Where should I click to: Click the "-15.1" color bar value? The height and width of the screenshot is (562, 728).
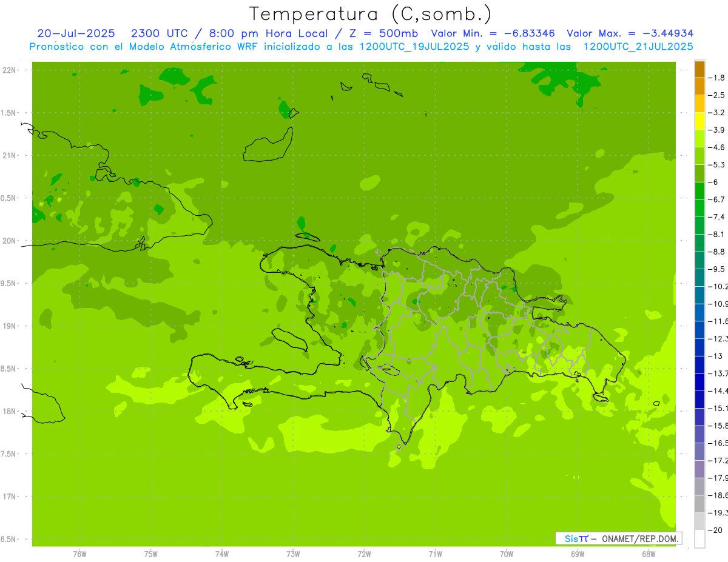[x=718, y=408]
